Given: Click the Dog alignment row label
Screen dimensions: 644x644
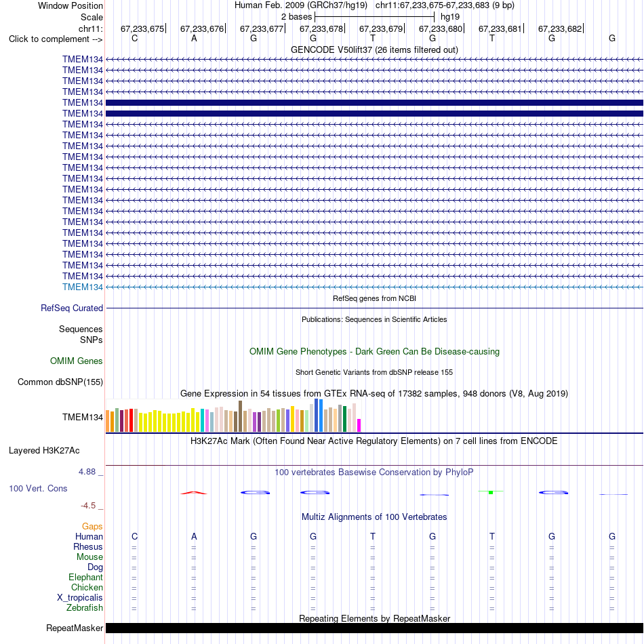Looking at the screenshot, I should coord(95,567).
